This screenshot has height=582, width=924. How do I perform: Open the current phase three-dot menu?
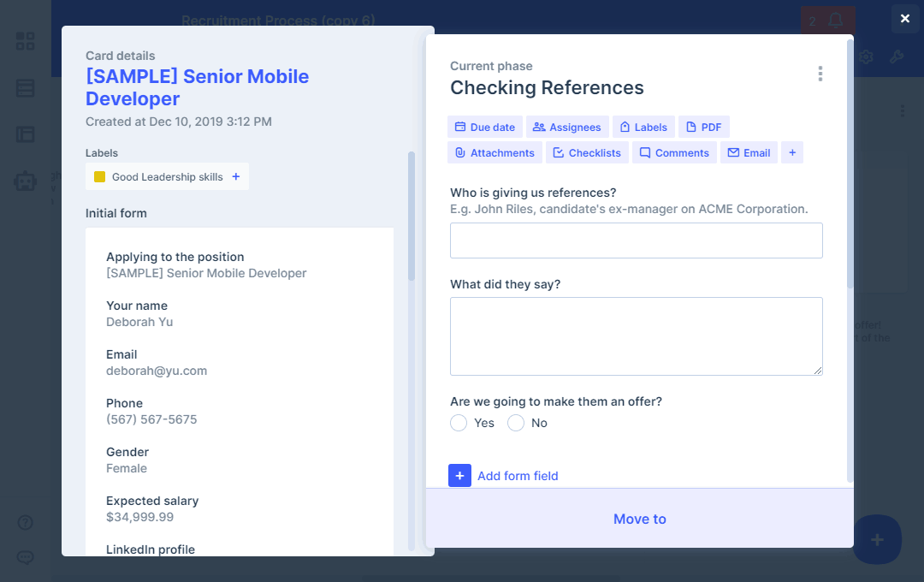point(820,74)
